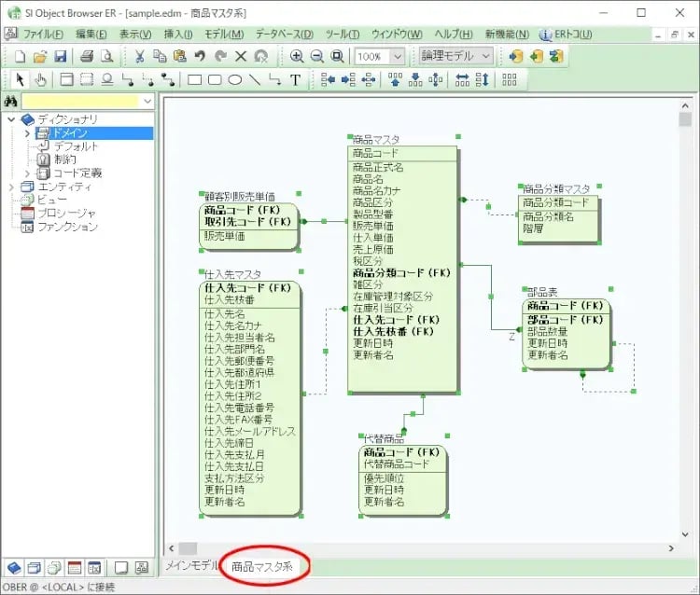Select the arrow pointer selection tool
The height and width of the screenshot is (595, 700).
(x=20, y=79)
